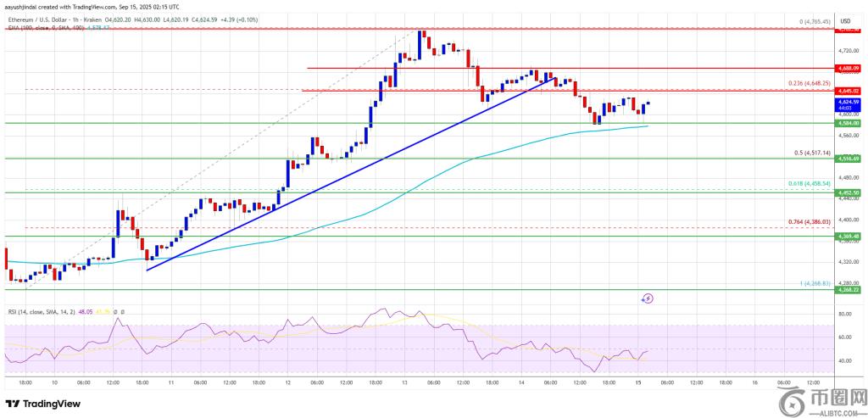Click the TradingView logo

click(42, 403)
